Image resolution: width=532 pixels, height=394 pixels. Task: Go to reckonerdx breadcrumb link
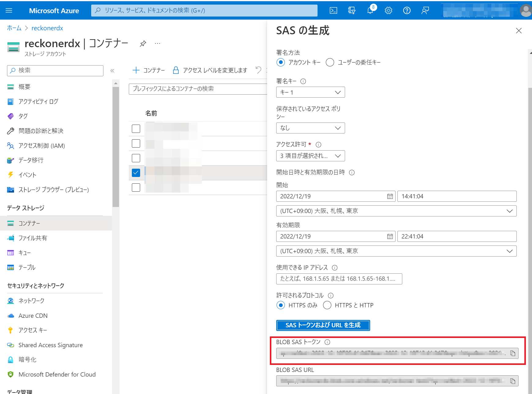pyautogui.click(x=47, y=28)
